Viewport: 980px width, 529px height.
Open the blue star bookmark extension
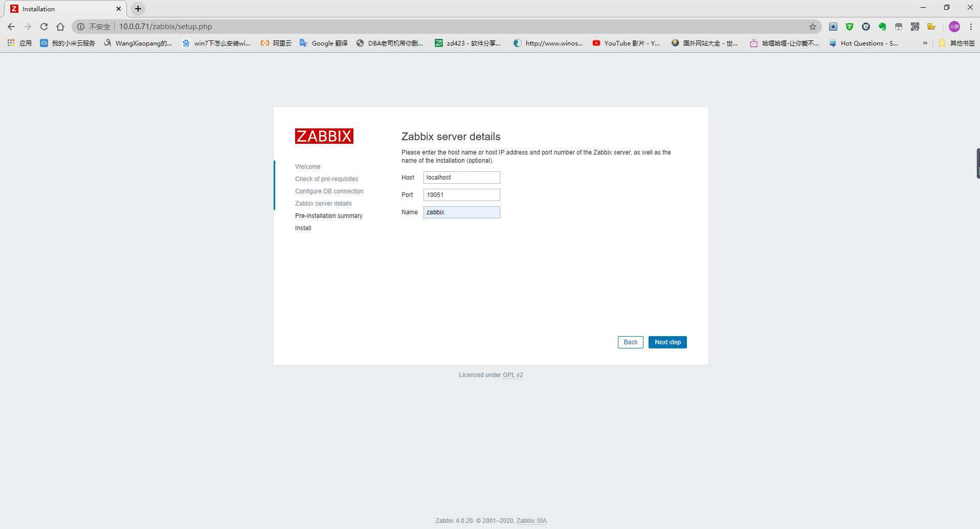click(x=833, y=27)
